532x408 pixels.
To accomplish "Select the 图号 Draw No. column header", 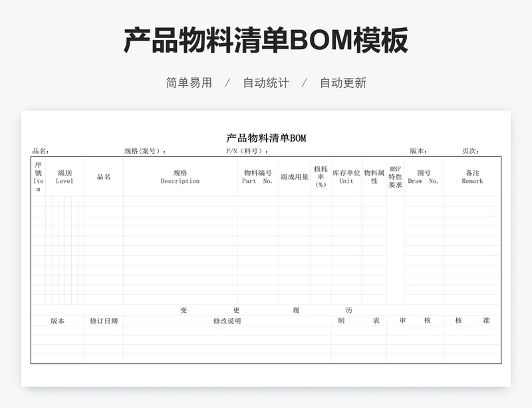I will [x=424, y=176].
